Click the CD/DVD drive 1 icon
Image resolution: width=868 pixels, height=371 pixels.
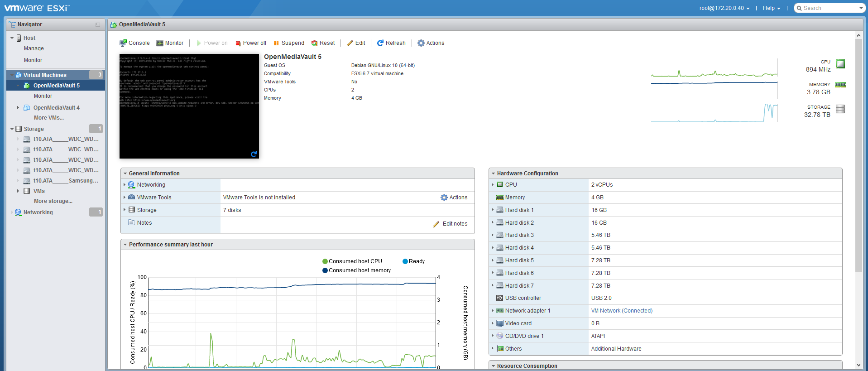pyautogui.click(x=500, y=336)
